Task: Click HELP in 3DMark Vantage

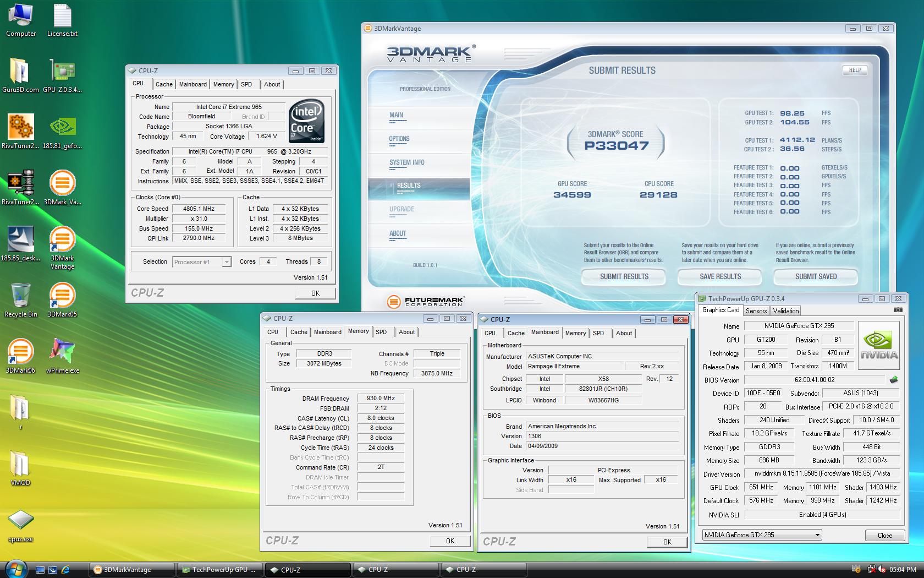Action: tap(855, 70)
